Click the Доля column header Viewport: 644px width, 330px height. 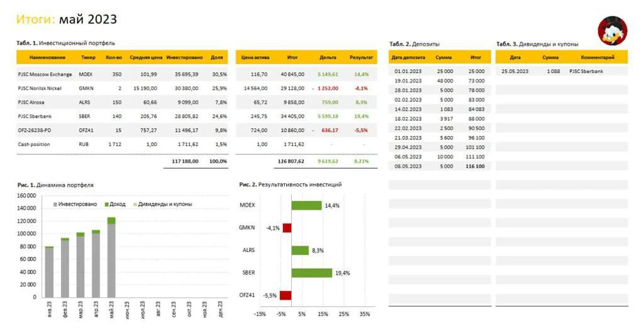tap(216, 57)
